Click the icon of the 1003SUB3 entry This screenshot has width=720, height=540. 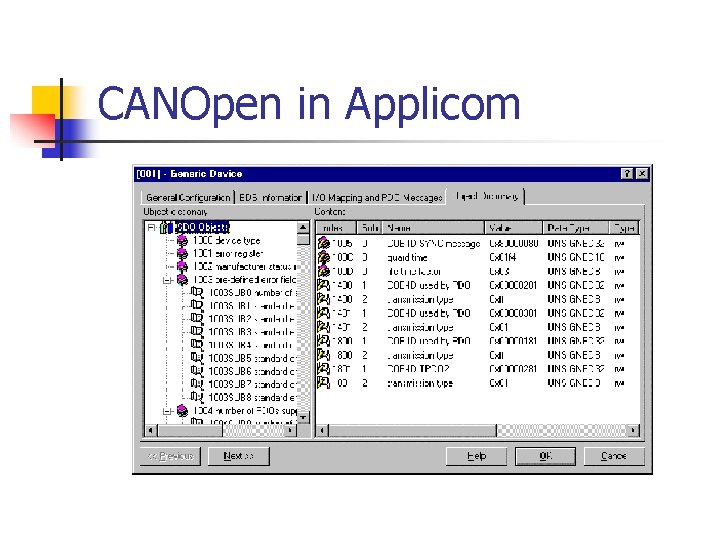point(197,332)
